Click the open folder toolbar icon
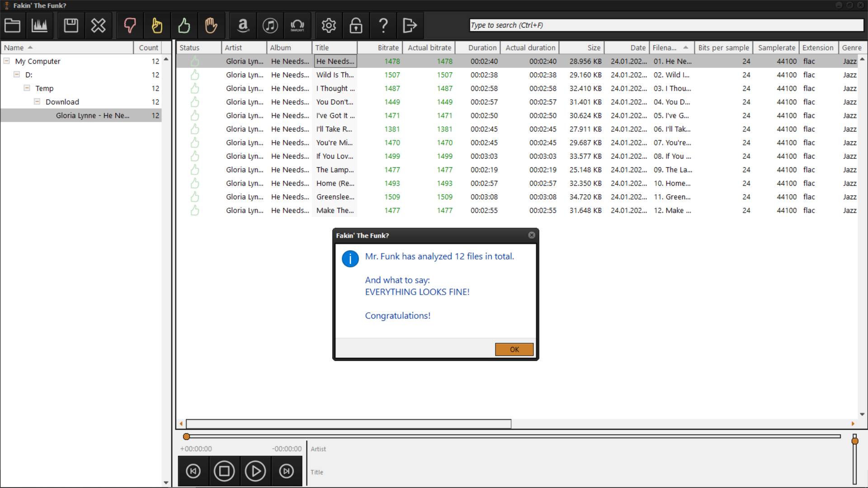Screen dimensions: 868x488 coord(12,25)
